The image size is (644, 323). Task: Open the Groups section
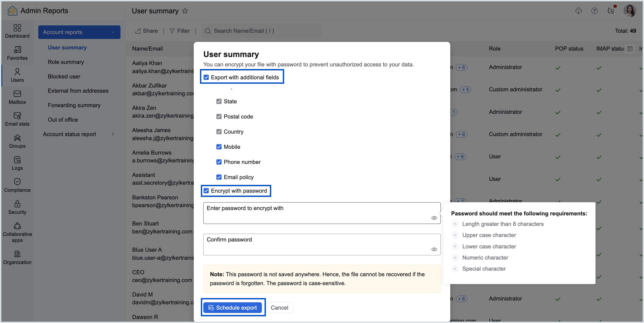17,141
